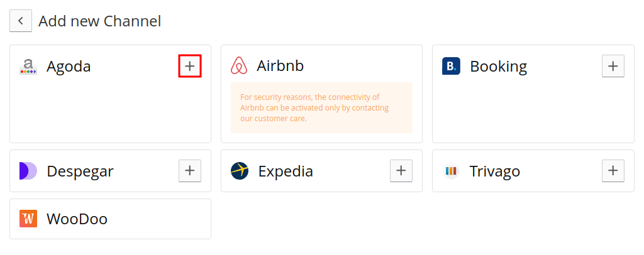This screenshot has width=644, height=255.
Task: Click the Agoda logo icon
Action: (x=28, y=67)
